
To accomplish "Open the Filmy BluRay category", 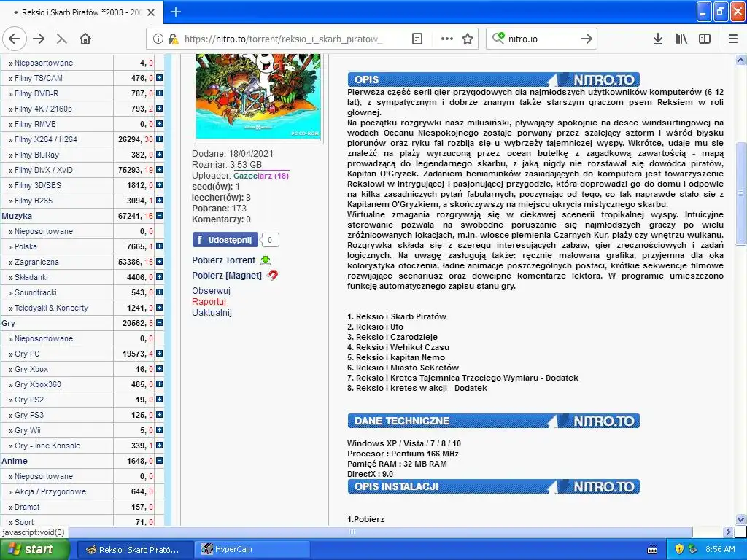I will 36,155.
